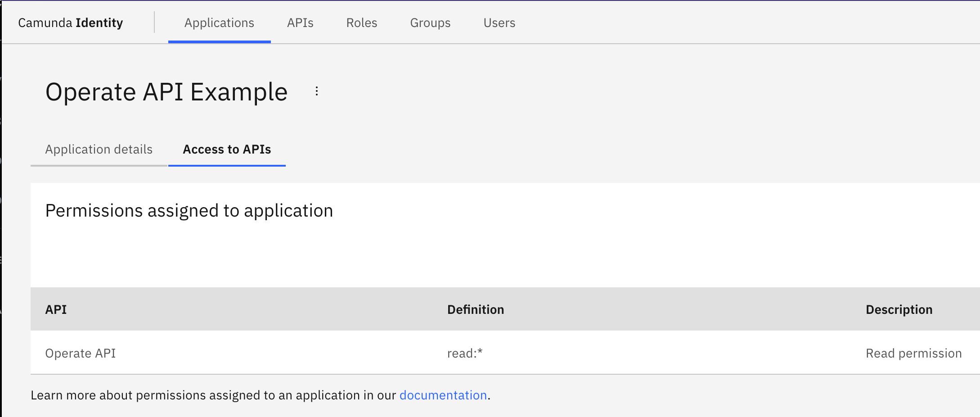Click the Operate API table row
980x417 pixels.
(81, 353)
